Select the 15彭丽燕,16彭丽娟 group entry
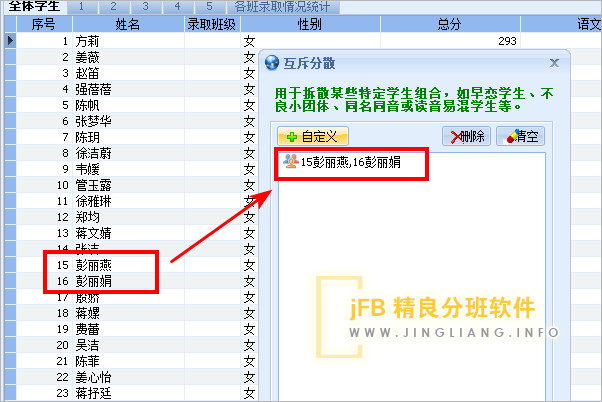602x402 pixels. (x=342, y=162)
